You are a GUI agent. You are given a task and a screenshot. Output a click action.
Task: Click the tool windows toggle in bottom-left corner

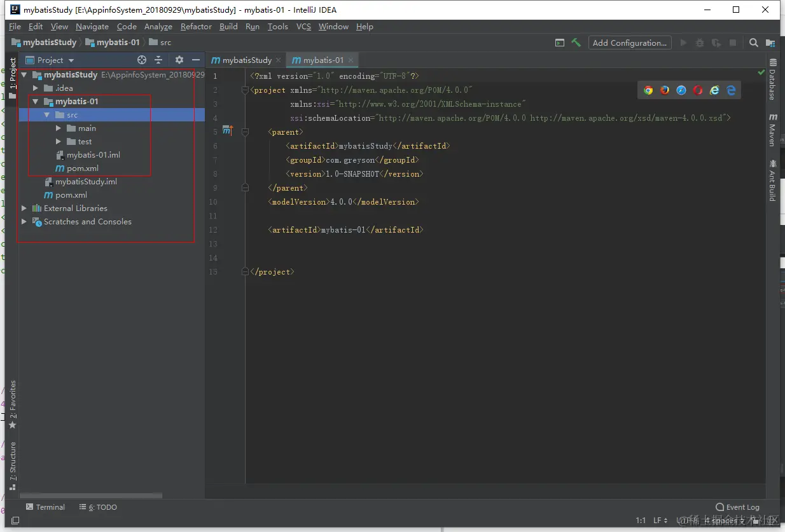(15, 521)
